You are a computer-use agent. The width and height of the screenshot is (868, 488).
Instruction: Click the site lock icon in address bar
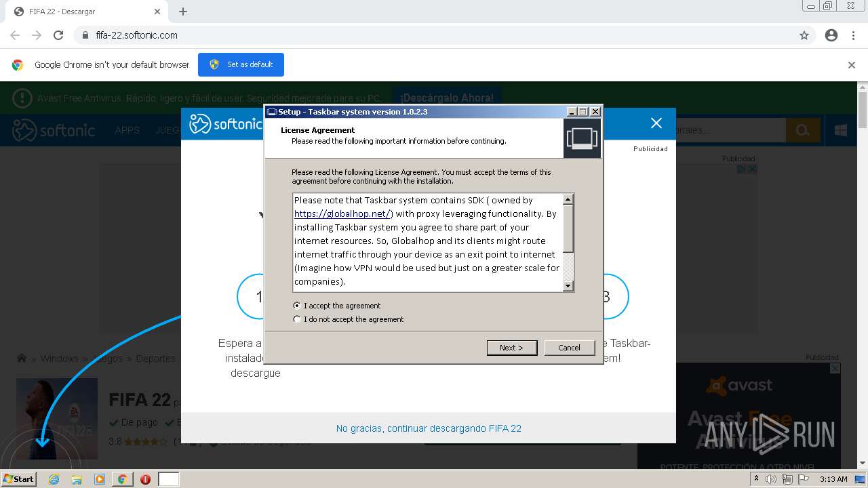(85, 35)
